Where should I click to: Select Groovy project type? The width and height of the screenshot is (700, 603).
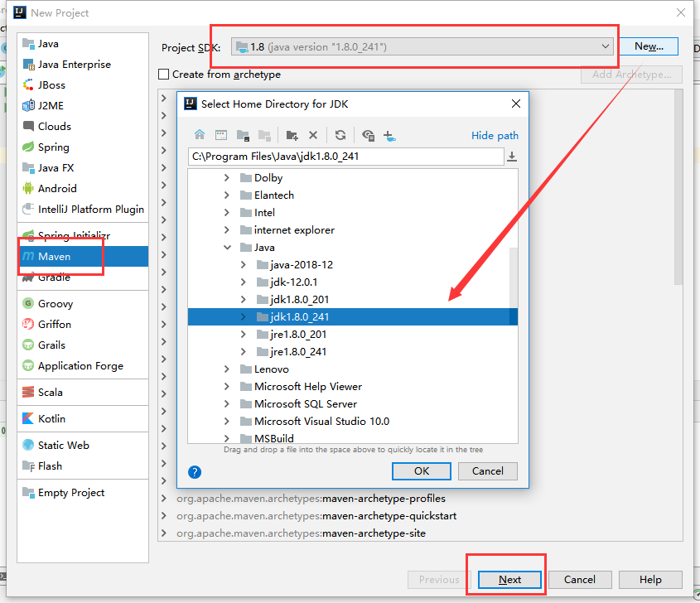pyautogui.click(x=83, y=303)
